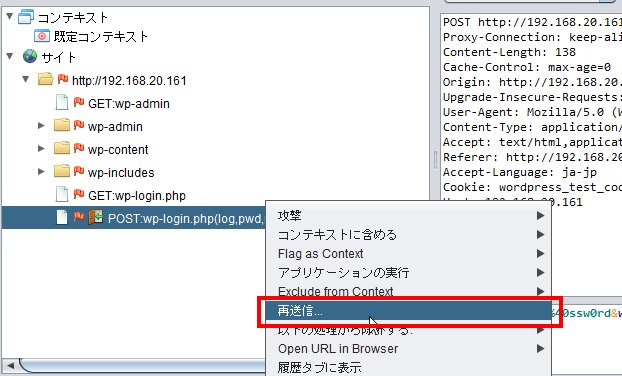Click the Content-Length: 138 header line

[509, 52]
